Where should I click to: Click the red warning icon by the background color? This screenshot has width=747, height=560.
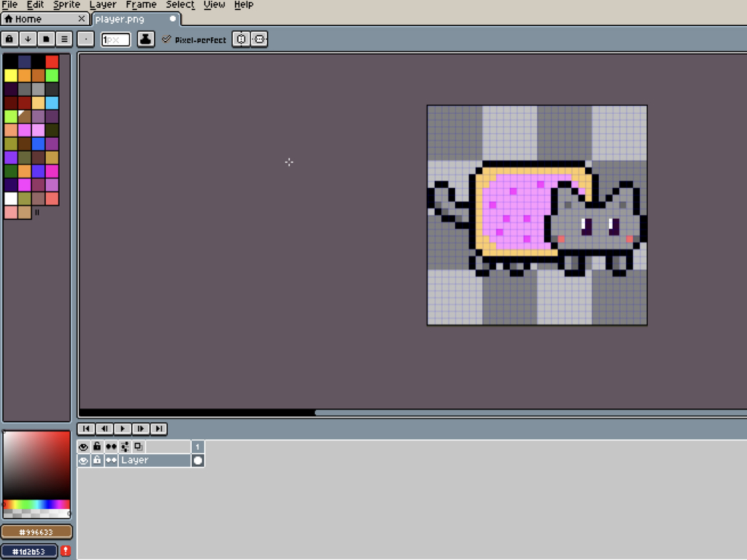[x=66, y=551]
